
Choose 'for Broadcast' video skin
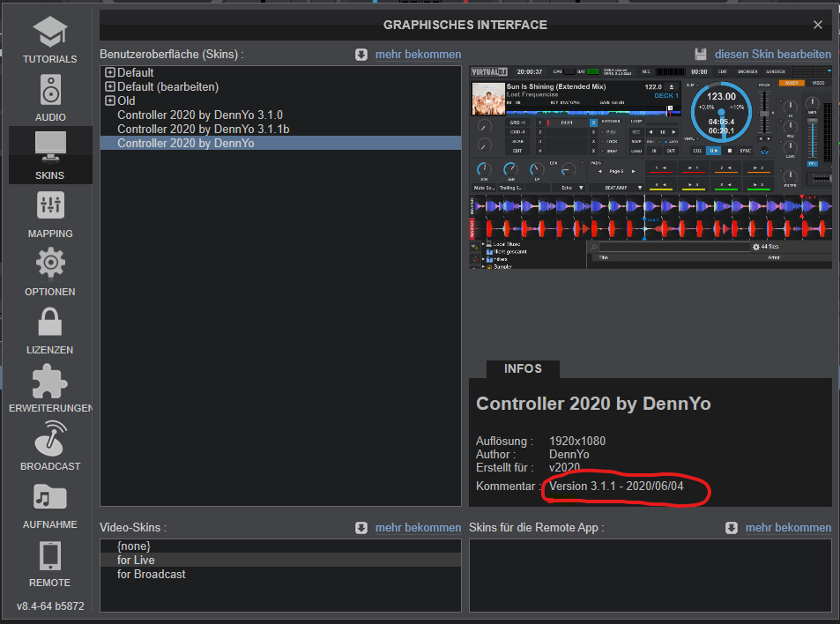(280, 574)
